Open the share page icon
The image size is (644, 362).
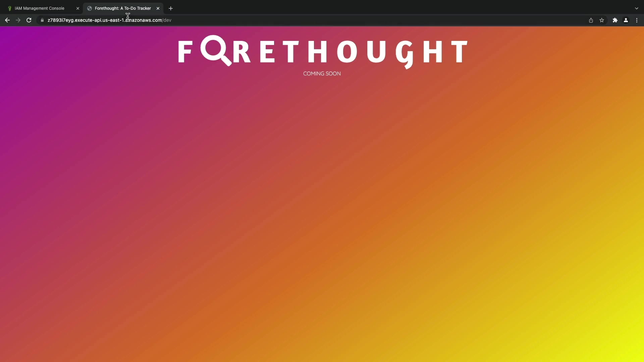click(591, 20)
